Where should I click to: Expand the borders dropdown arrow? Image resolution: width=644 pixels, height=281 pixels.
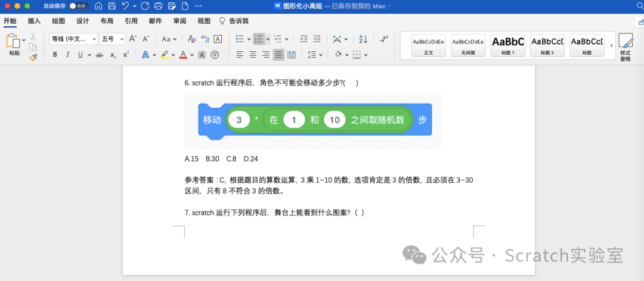(x=366, y=55)
